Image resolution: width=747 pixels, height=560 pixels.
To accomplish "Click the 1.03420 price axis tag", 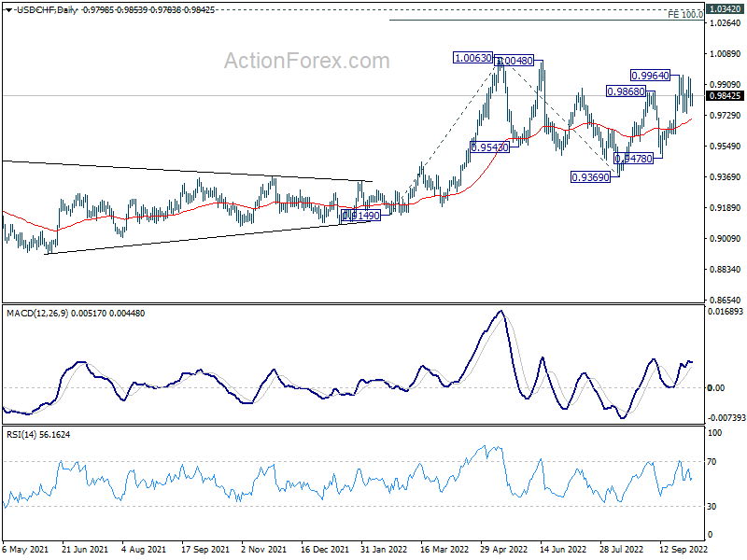I will point(726,9).
